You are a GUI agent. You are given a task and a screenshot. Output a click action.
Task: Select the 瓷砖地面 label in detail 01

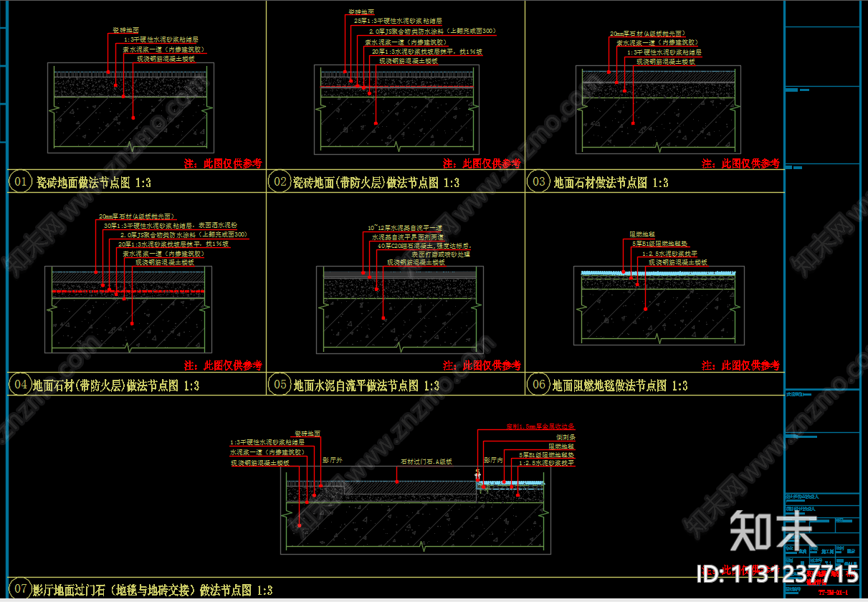[124, 30]
